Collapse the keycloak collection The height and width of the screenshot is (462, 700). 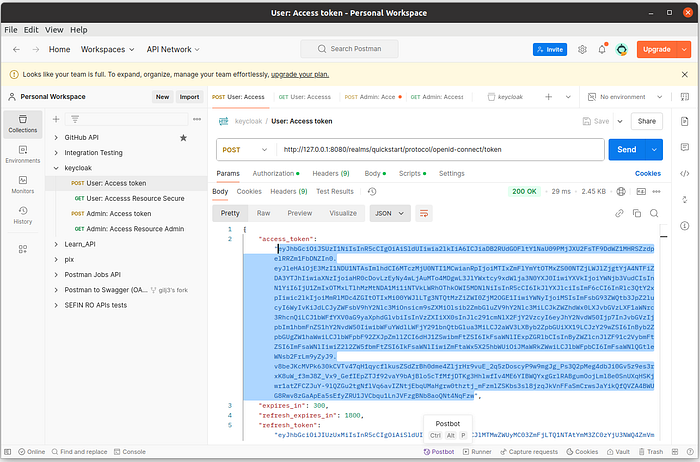(x=56, y=168)
